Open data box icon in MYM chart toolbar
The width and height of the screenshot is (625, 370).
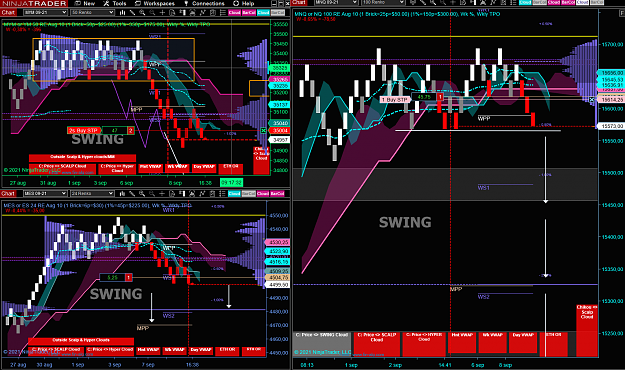click(x=172, y=13)
